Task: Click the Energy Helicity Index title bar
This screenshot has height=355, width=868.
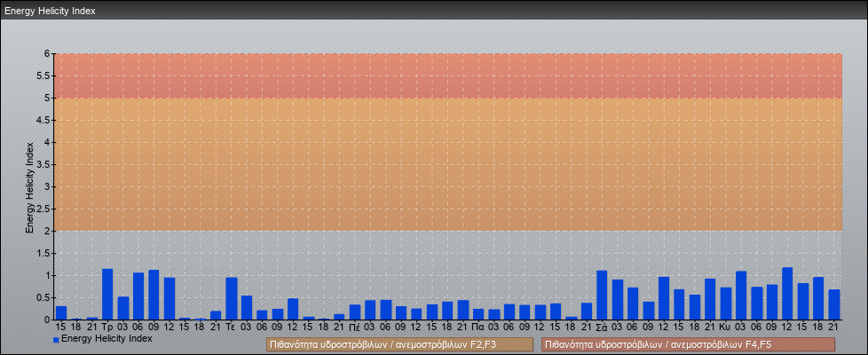Action: [434, 11]
